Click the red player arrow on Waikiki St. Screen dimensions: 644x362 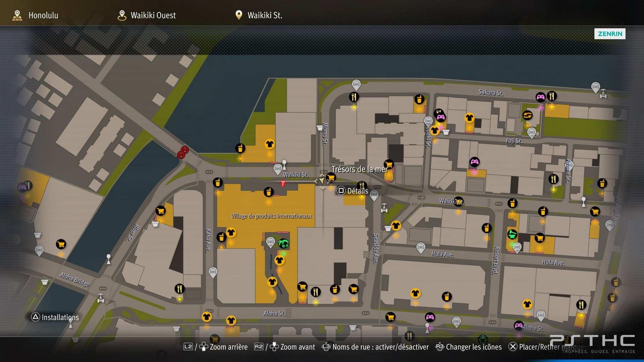click(283, 184)
